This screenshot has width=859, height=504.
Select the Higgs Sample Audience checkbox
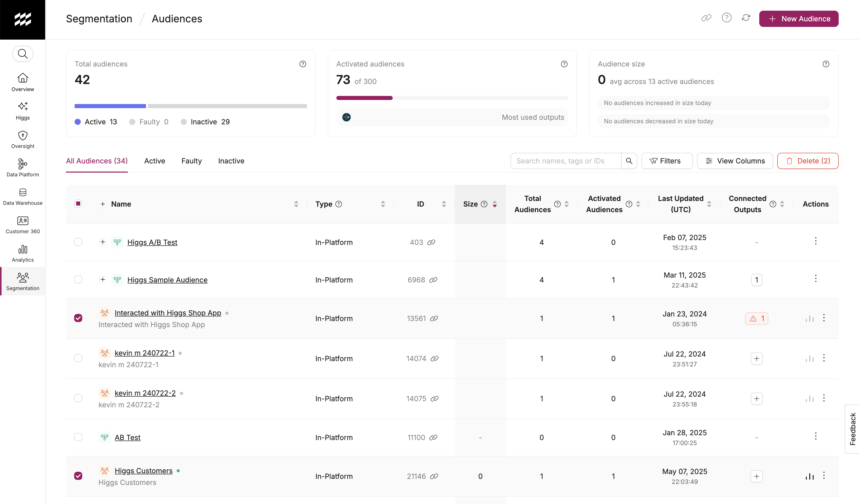pos(78,279)
